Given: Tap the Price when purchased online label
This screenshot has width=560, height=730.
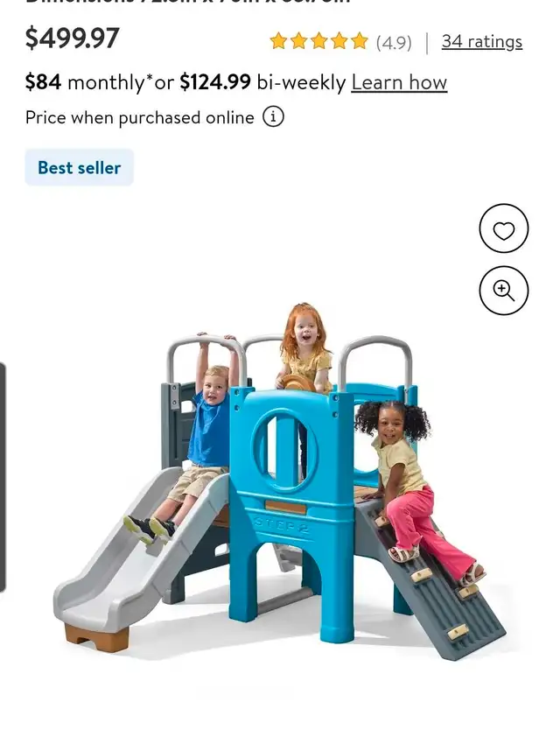Looking at the screenshot, I should (x=140, y=118).
